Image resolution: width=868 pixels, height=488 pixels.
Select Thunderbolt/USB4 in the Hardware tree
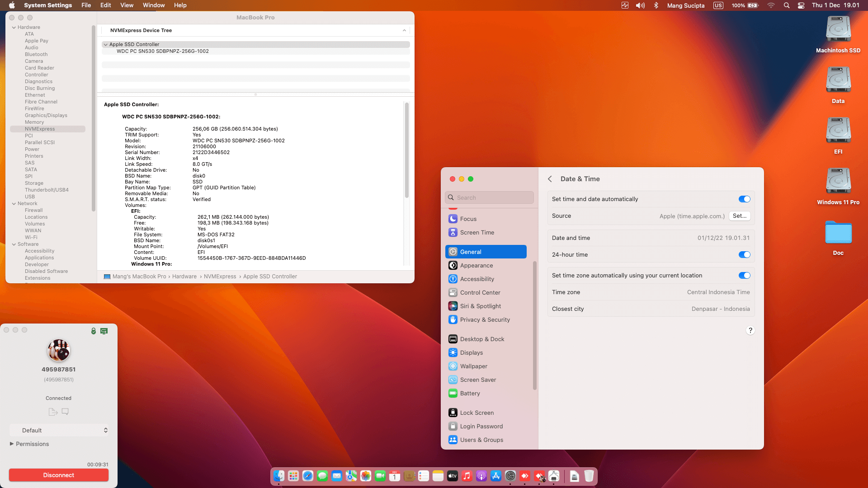tap(47, 190)
